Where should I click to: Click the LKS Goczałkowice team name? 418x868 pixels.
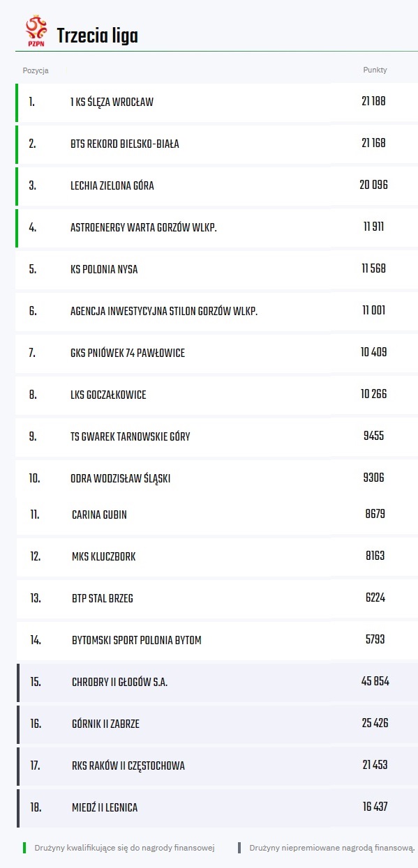tap(108, 395)
